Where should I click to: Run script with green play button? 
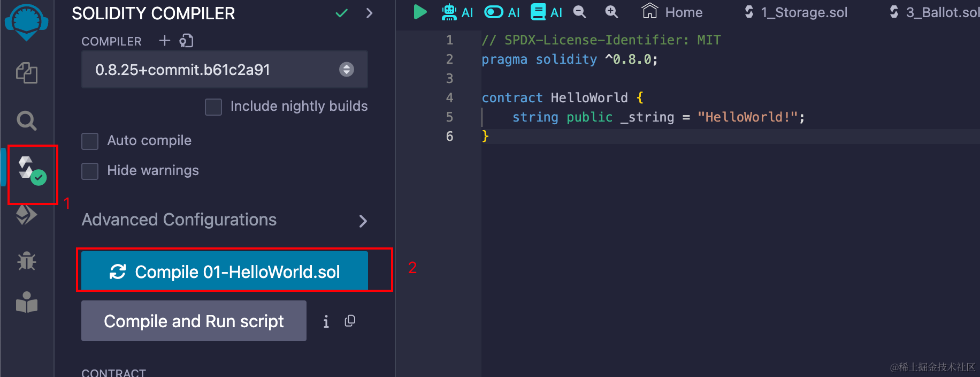(x=420, y=12)
